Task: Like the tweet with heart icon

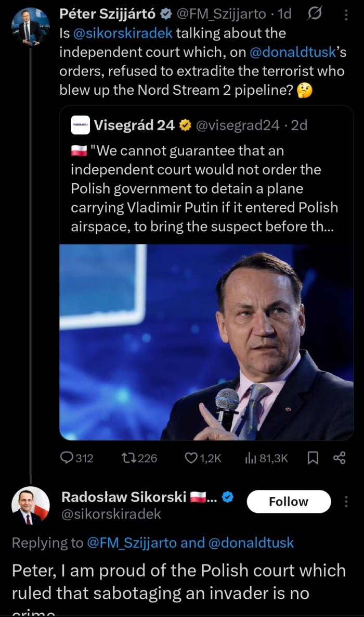Action: tap(191, 458)
